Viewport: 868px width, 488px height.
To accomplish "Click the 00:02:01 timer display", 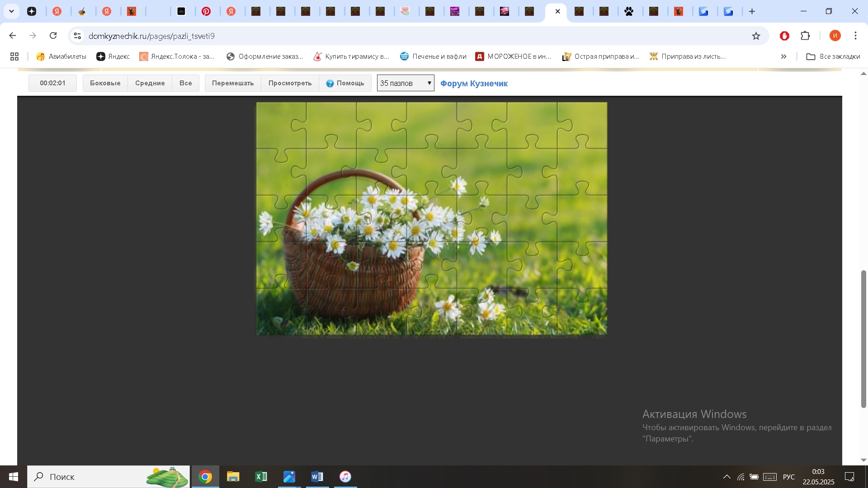I will [52, 83].
